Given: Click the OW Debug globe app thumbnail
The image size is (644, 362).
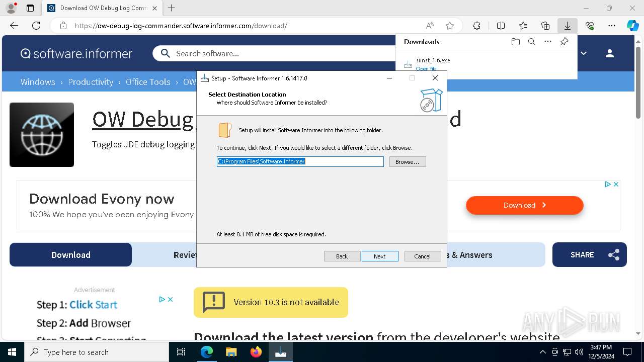Looking at the screenshot, I should (42, 135).
